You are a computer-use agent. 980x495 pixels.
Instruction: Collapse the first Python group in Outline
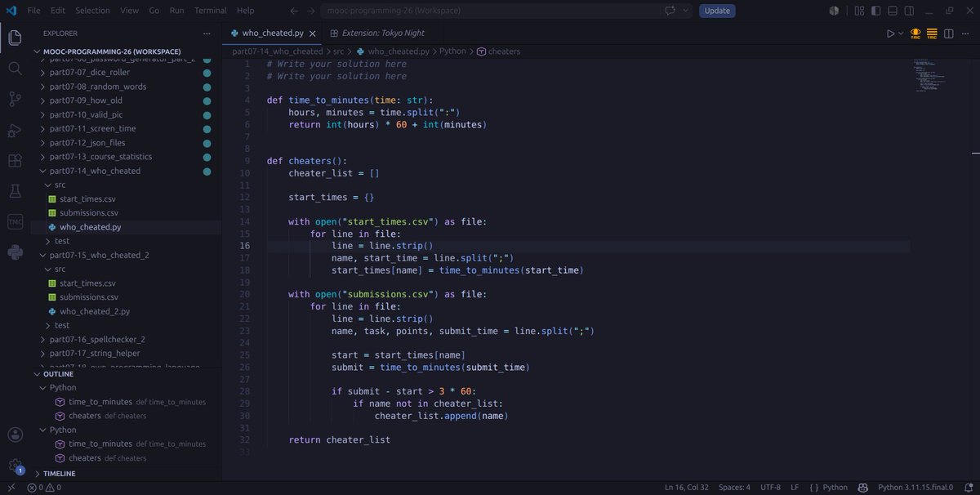[43, 388]
